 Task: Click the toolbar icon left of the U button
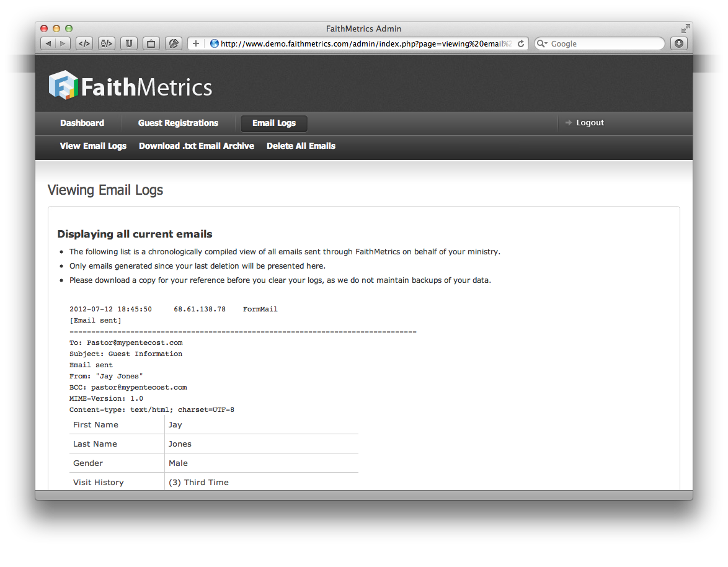[106, 43]
